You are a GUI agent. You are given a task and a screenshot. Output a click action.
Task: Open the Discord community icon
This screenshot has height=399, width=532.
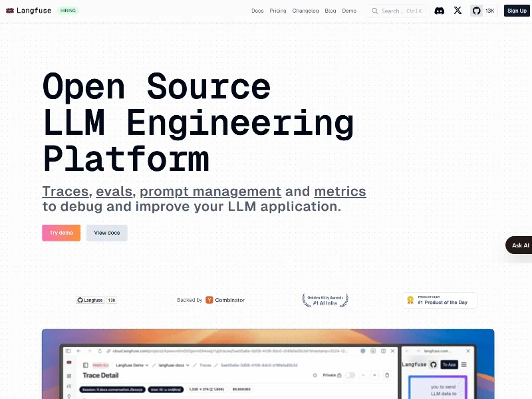coord(440,11)
